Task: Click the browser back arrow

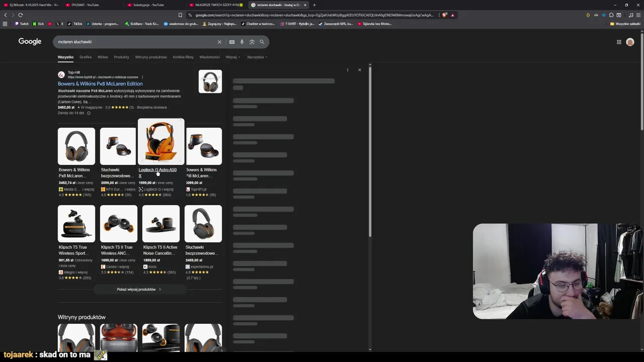Action: tap(6, 15)
